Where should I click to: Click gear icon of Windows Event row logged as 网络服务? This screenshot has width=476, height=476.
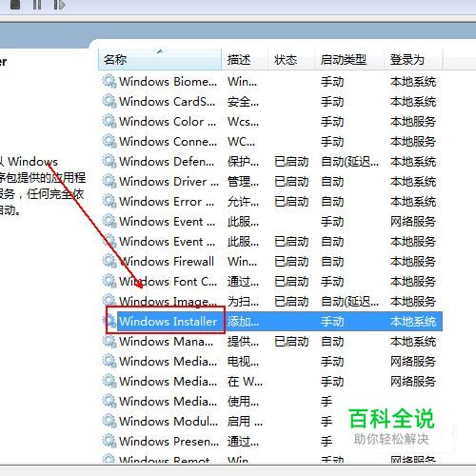click(x=109, y=221)
